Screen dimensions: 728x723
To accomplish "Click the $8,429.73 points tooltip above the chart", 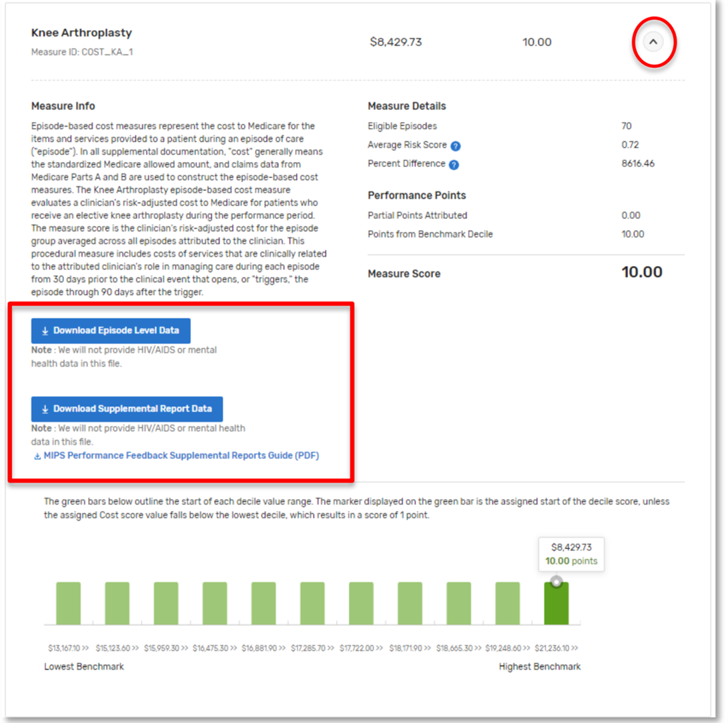I will (571, 554).
